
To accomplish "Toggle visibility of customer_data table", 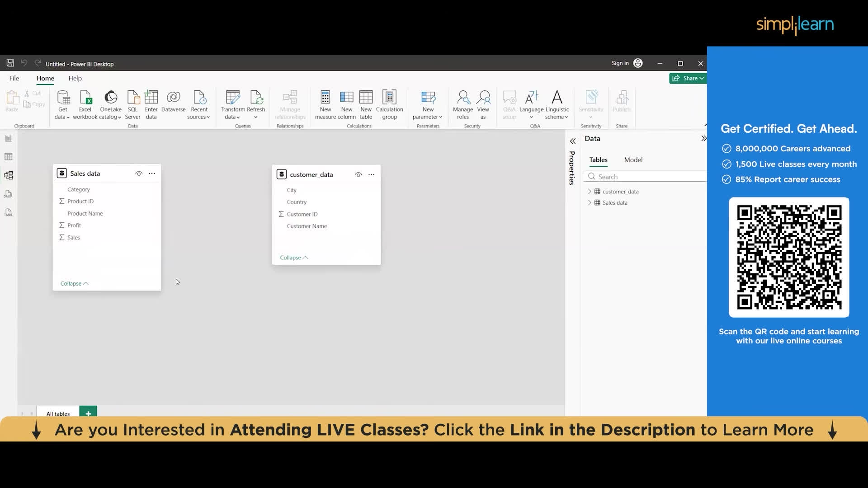I will point(358,174).
